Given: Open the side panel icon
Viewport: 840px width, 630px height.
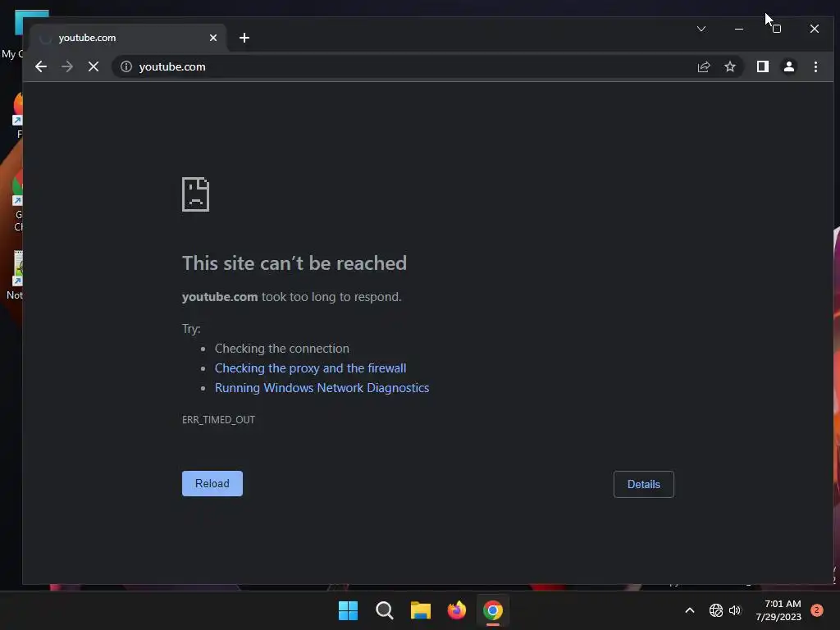Looking at the screenshot, I should pos(762,66).
